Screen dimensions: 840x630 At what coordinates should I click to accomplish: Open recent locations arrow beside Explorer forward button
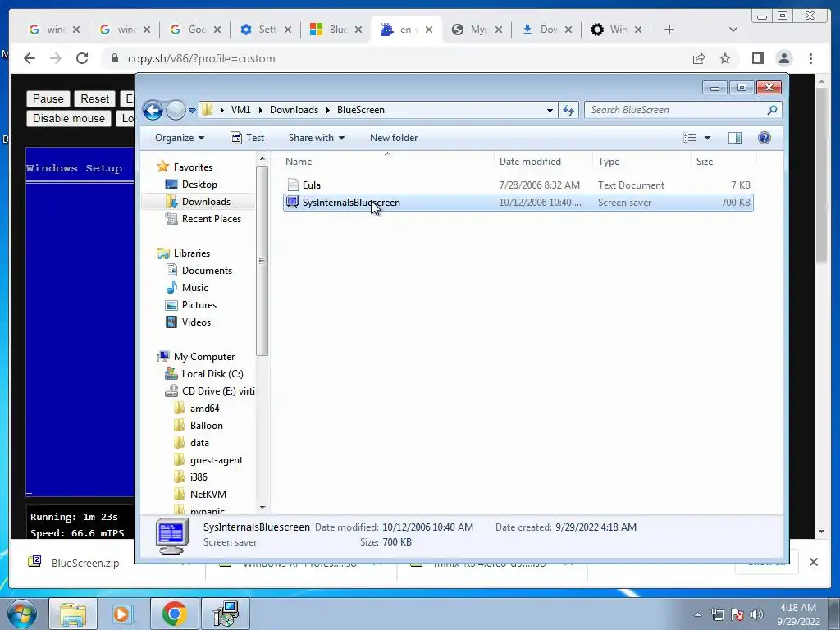(192, 111)
